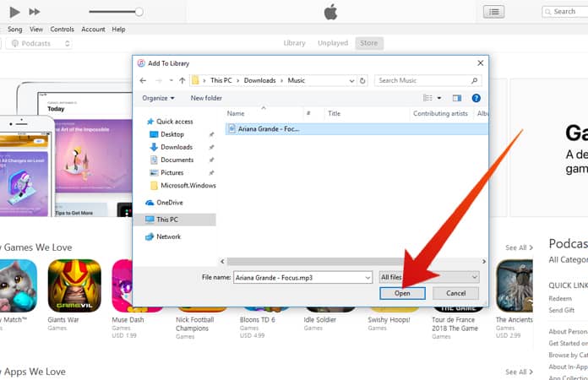Click the iTunes volume slider knob
588x380 pixels.
click(139, 12)
